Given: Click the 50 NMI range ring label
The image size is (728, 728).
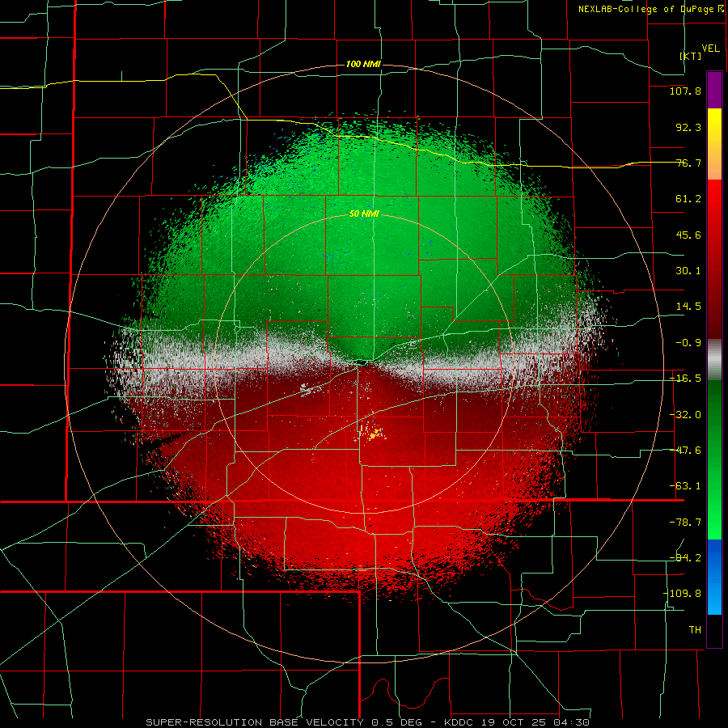Looking at the screenshot, I should (364, 214).
